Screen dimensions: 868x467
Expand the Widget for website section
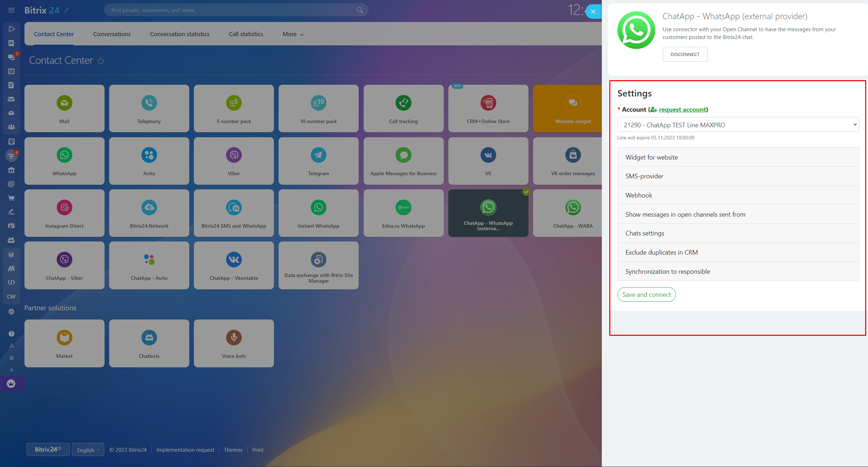pyautogui.click(x=738, y=157)
